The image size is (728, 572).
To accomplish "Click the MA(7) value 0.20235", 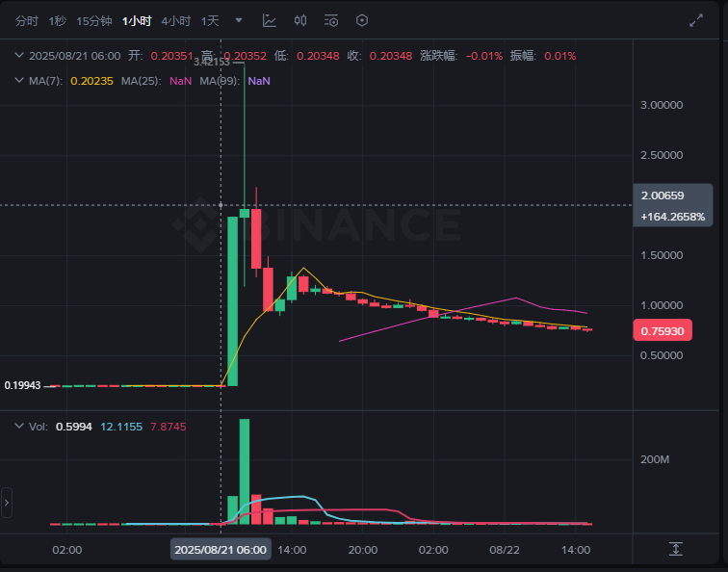I will coord(91,81).
